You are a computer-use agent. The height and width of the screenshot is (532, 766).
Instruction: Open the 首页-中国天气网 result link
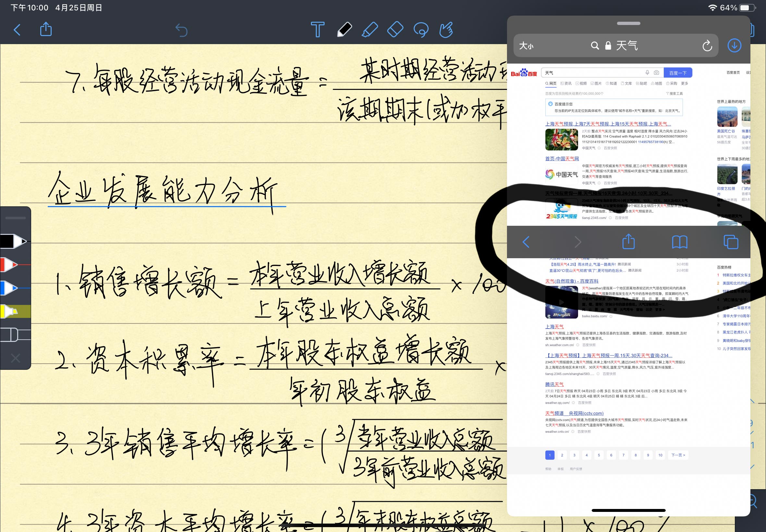click(562, 159)
